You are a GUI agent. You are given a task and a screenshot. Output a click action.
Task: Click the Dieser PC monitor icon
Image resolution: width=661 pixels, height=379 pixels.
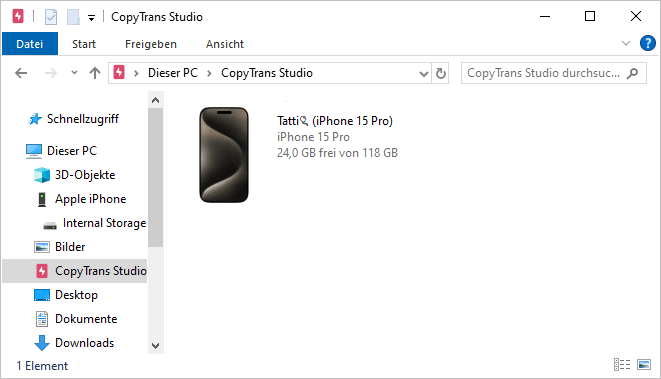(34, 151)
